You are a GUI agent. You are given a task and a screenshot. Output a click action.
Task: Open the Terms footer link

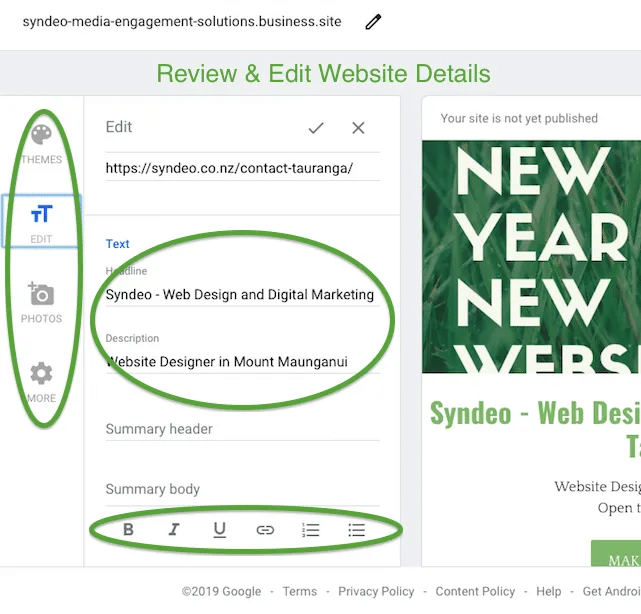(300, 592)
